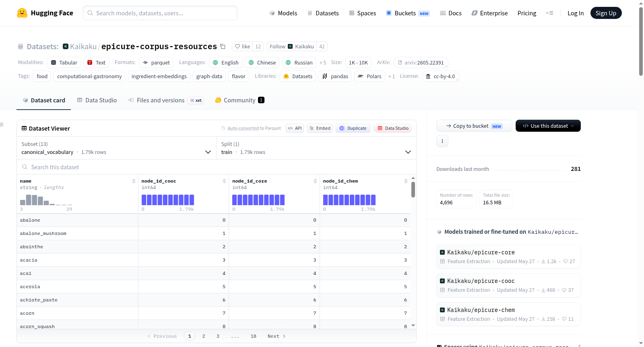This screenshot has width=644, height=347.
Task: Go to page 2 of the table
Action: coord(204,336)
